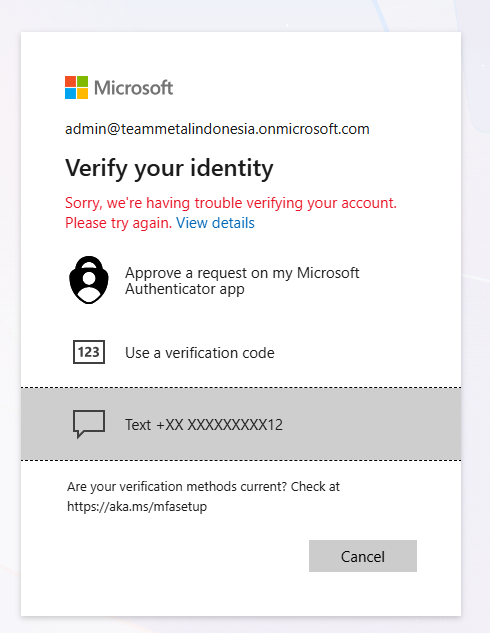Click the Microsoft wordmark beside the logo
Image resolution: width=490 pixels, height=633 pixels.
click(134, 88)
